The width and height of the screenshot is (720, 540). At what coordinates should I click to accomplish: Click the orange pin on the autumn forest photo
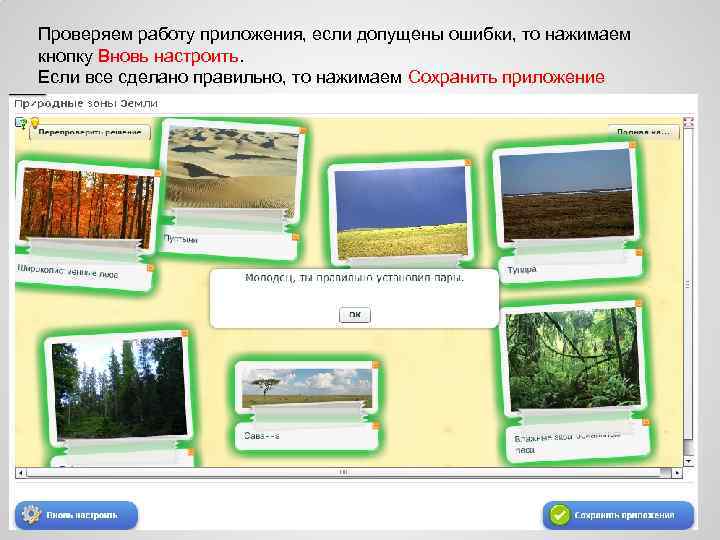tap(158, 173)
